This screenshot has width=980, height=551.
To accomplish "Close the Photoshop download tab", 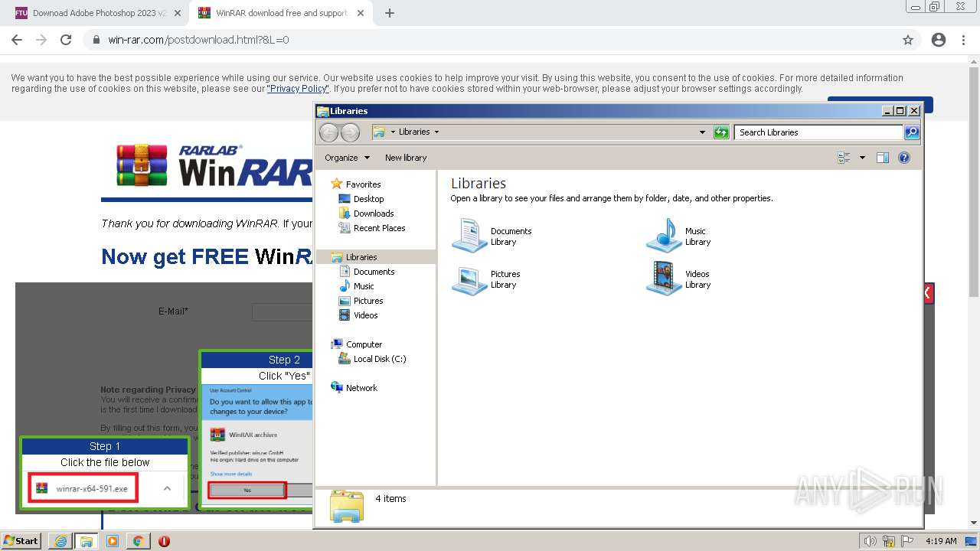I will click(178, 13).
